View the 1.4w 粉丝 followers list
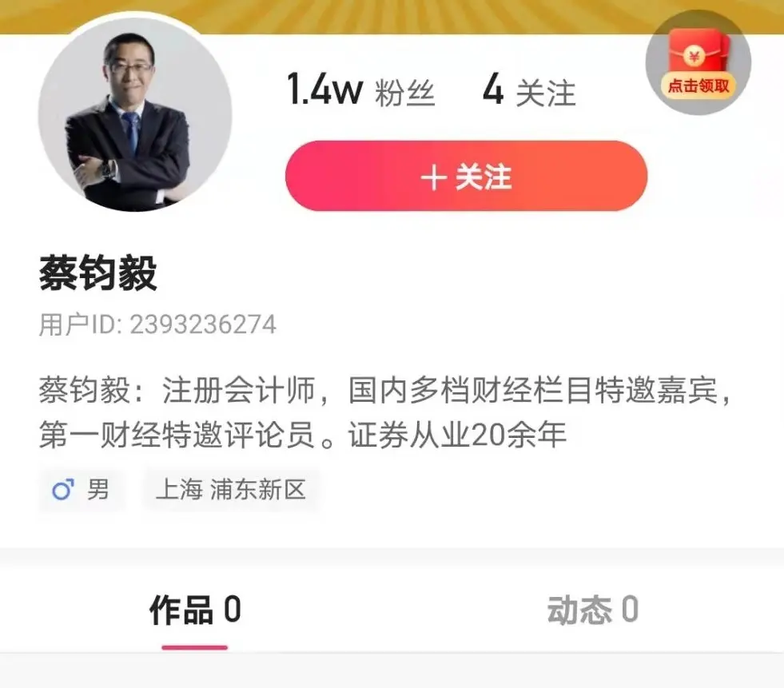Screen dimensions: 784x688 tap(361, 90)
